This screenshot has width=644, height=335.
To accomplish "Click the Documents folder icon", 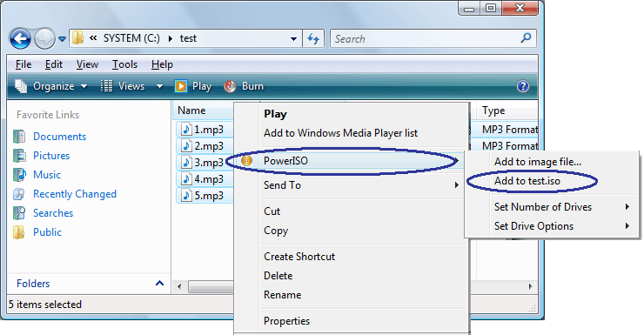I will (19, 137).
